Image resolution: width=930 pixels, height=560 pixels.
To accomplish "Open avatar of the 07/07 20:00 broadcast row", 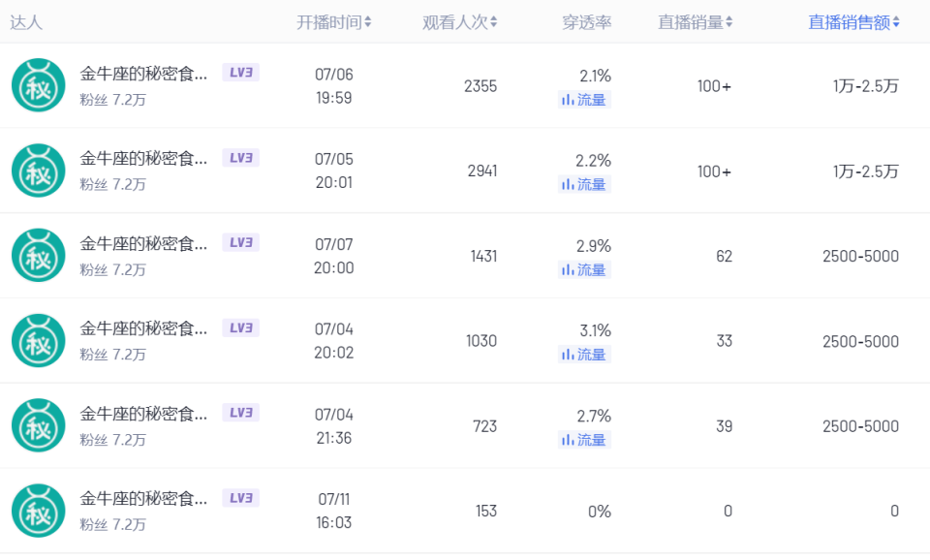I will [x=39, y=256].
